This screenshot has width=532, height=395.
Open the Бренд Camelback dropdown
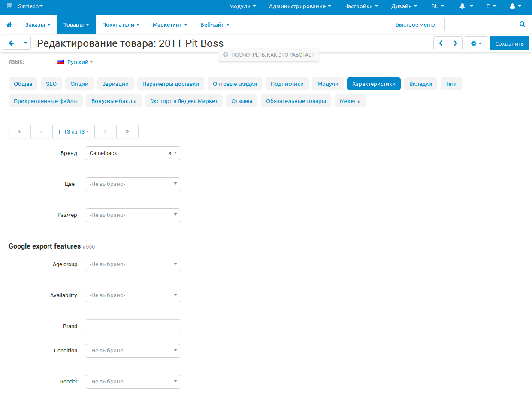coord(133,153)
